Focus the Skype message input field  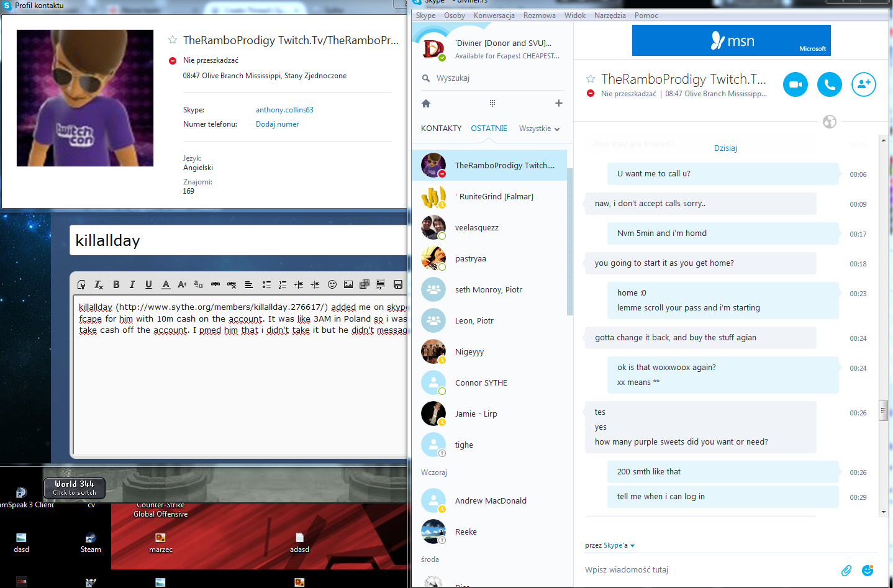pyautogui.click(x=708, y=570)
